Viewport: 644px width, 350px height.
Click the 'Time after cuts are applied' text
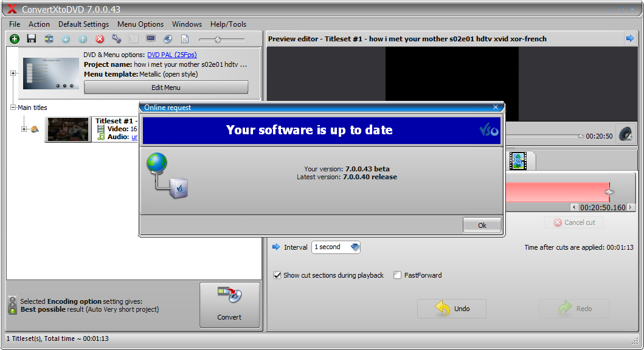579,247
